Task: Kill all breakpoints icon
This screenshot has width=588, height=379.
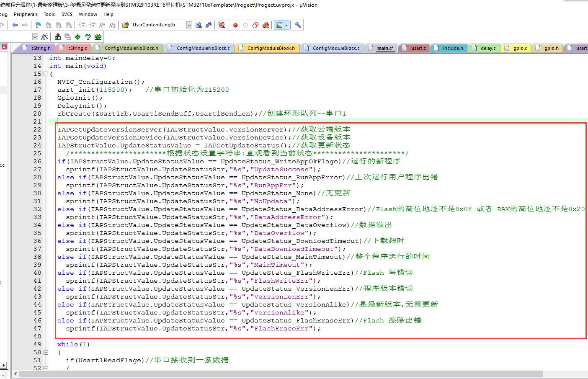Action: [x=266, y=25]
